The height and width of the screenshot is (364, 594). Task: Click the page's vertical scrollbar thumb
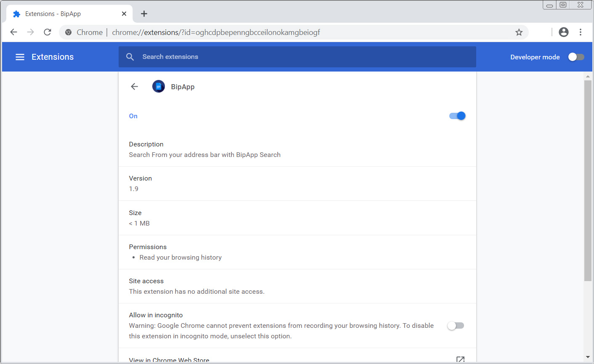pyautogui.click(x=588, y=180)
